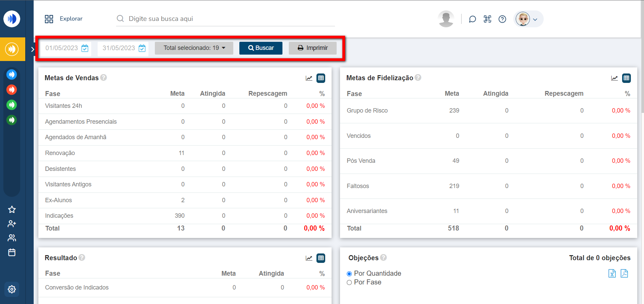The height and width of the screenshot is (304, 644).
Task: Expand the sidebar with the arrow chevron
Action: (x=32, y=50)
